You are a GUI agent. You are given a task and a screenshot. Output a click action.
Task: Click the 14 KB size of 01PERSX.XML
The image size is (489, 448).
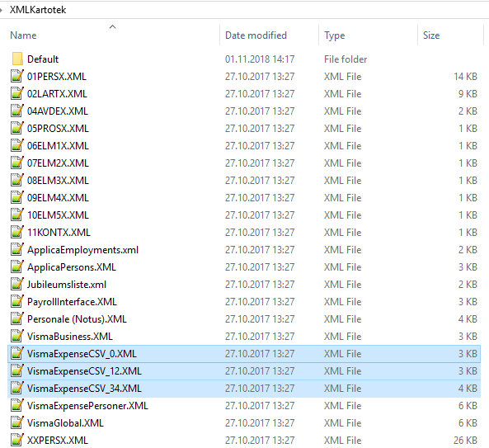[x=465, y=77]
